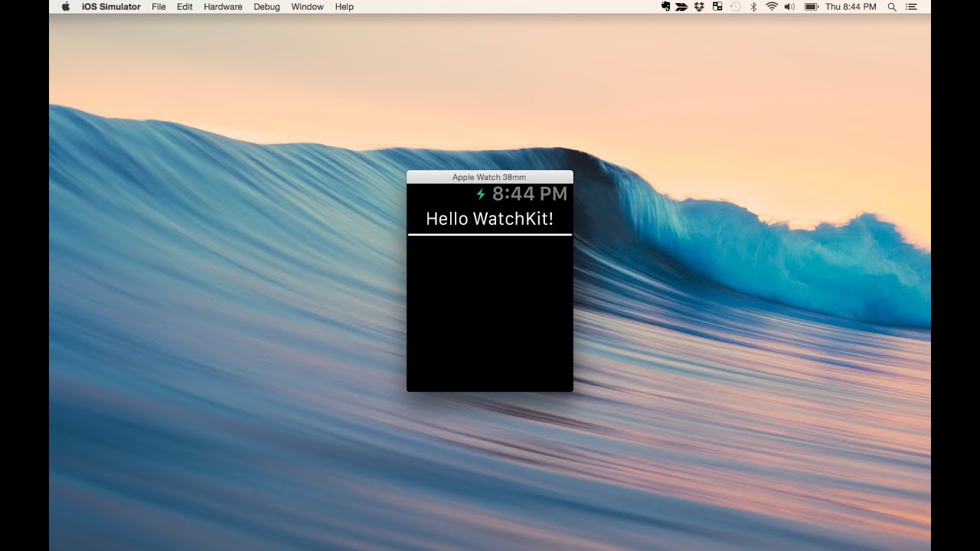Open the Hardware menu
This screenshot has height=551, width=980.
click(223, 7)
